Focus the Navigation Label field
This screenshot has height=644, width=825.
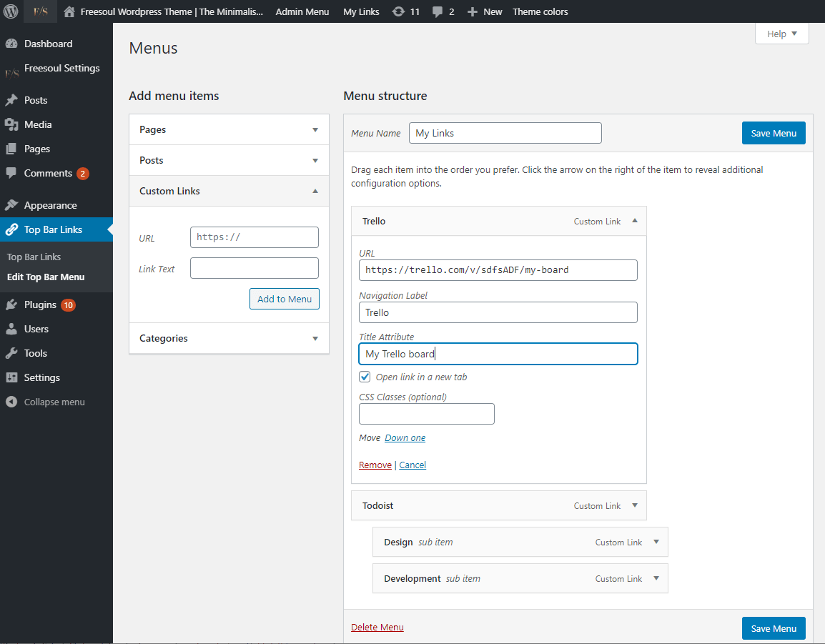[498, 312]
